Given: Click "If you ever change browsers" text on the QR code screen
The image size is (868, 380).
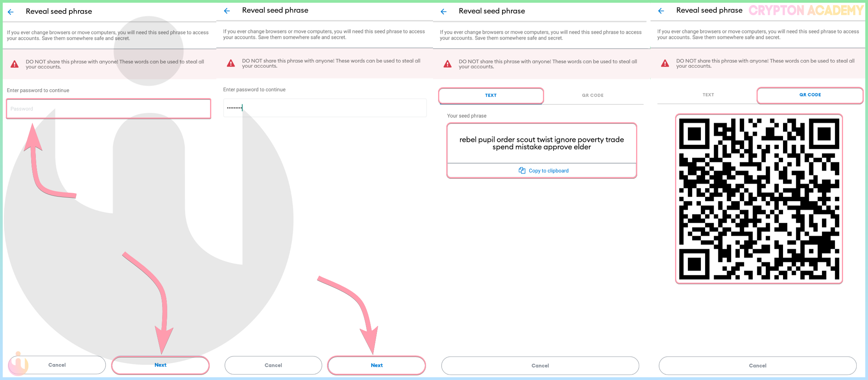Looking at the screenshot, I should pyautogui.click(x=758, y=34).
